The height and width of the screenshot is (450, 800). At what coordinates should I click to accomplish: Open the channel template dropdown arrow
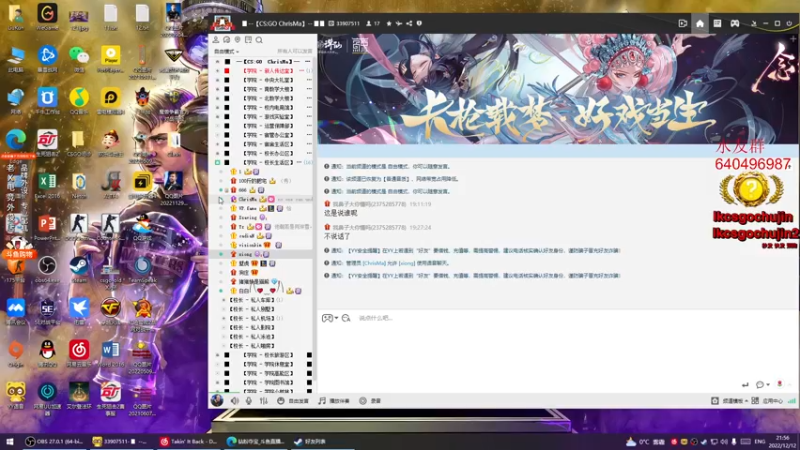pos(747,402)
